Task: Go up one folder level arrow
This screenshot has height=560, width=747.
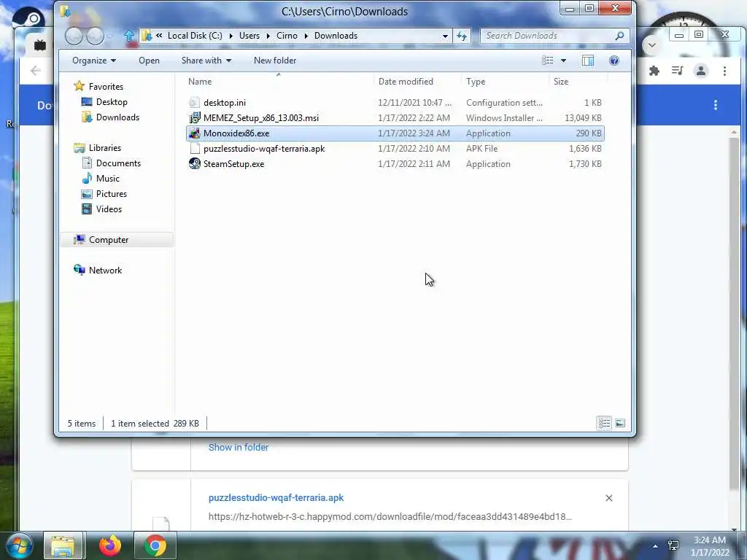Action: (x=128, y=36)
